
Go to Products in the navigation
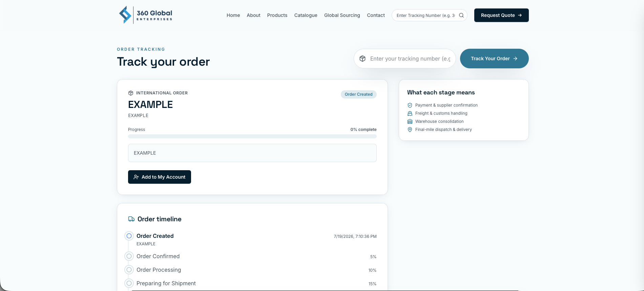pos(277,15)
